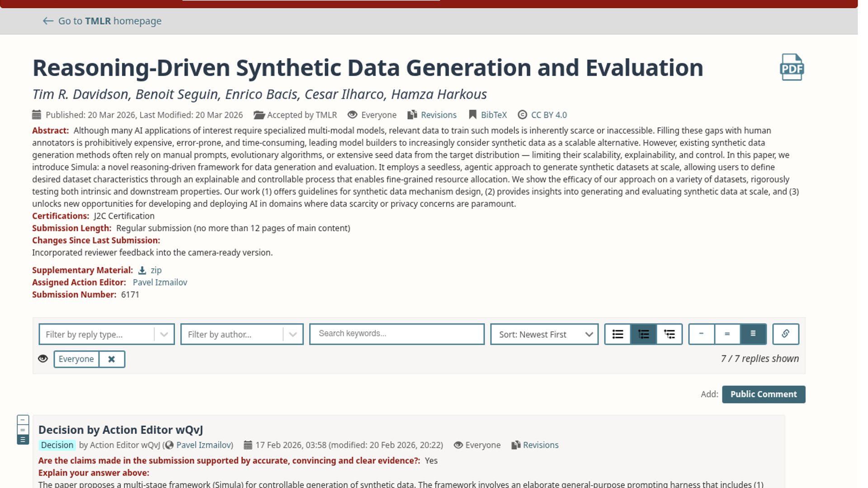Copy the filtered thread link icon

coord(785,334)
